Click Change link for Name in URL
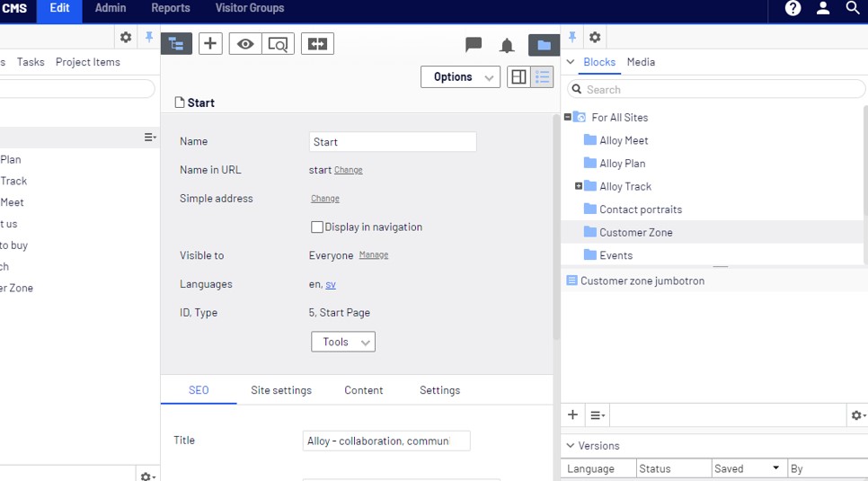The width and height of the screenshot is (868, 481). point(349,170)
